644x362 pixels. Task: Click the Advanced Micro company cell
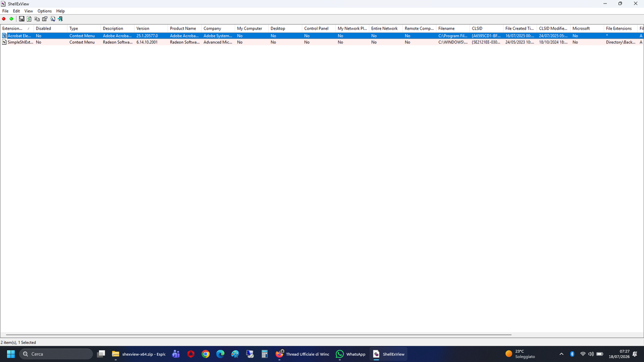coord(218,42)
